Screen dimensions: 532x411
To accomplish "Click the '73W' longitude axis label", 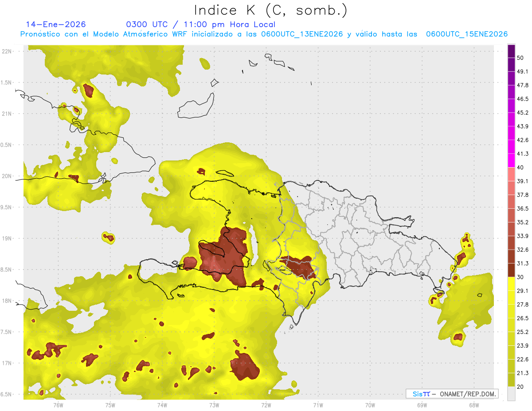I will 214,405.
